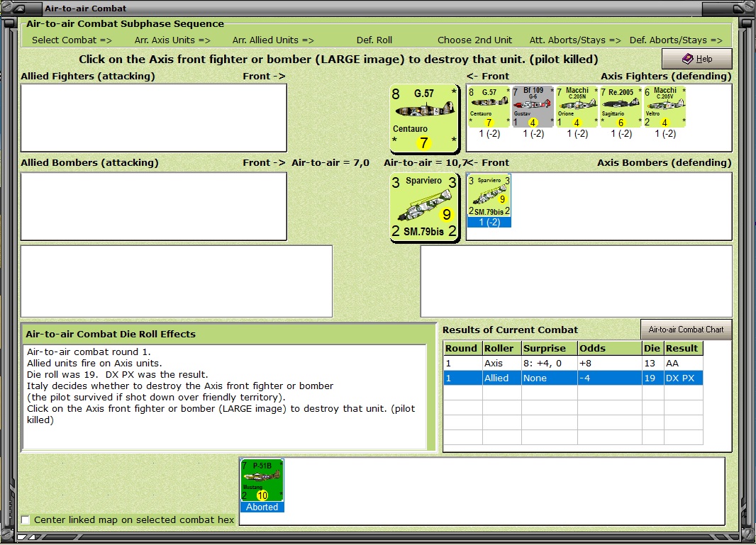Click the Round column header
The height and width of the screenshot is (545, 756).
(463, 349)
